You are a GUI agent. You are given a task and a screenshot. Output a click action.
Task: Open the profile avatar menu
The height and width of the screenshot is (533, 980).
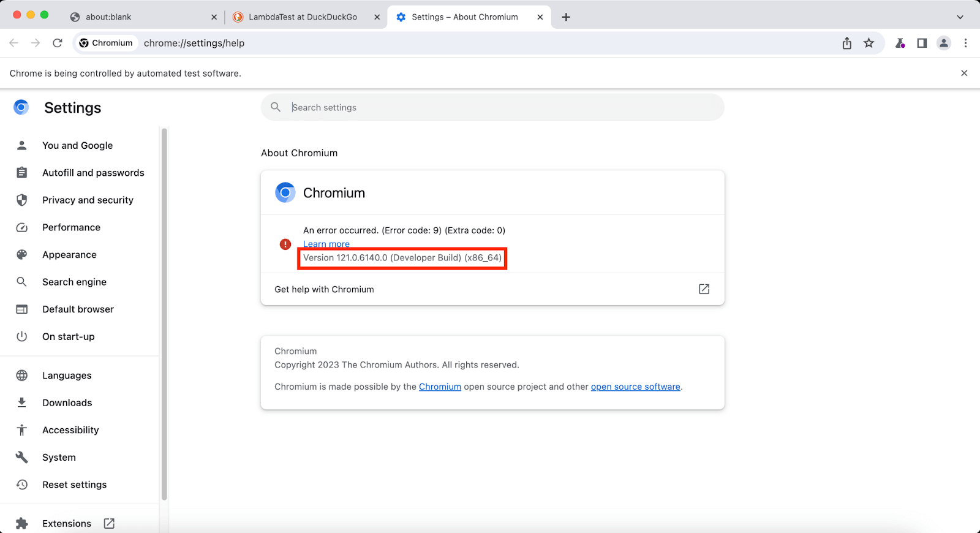pos(944,43)
